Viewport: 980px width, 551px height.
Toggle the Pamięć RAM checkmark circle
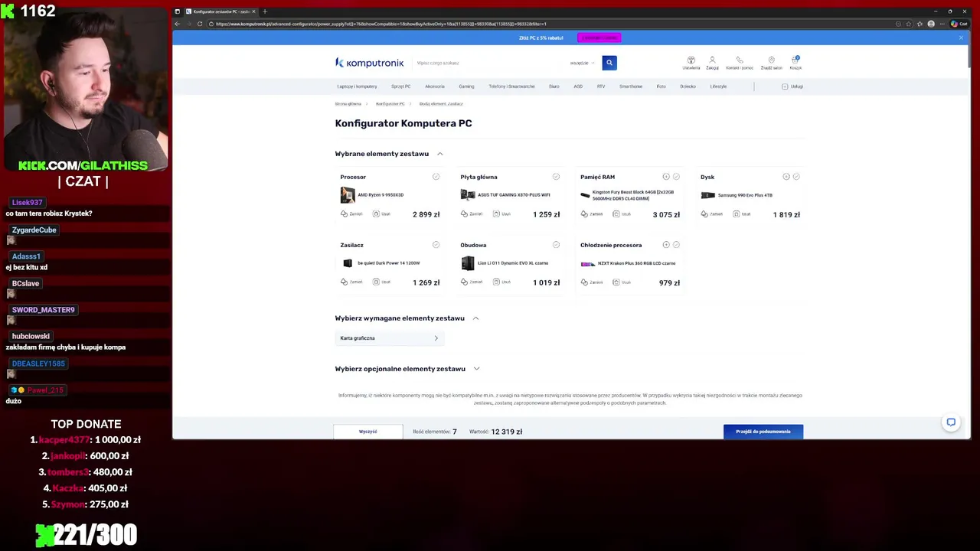[676, 177]
